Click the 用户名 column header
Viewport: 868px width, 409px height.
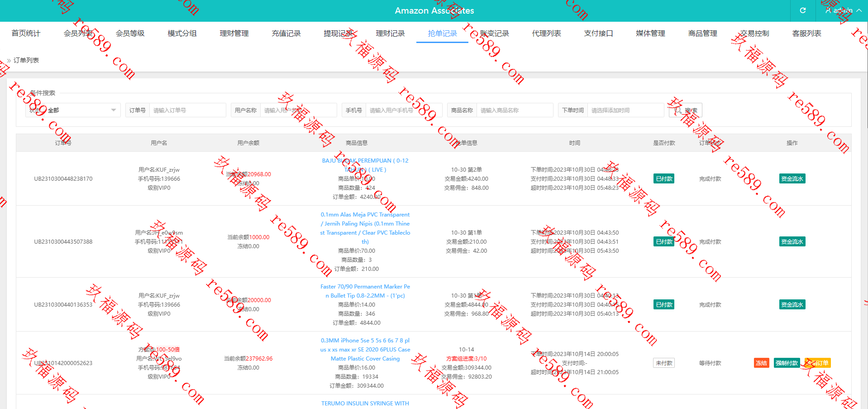pos(159,143)
